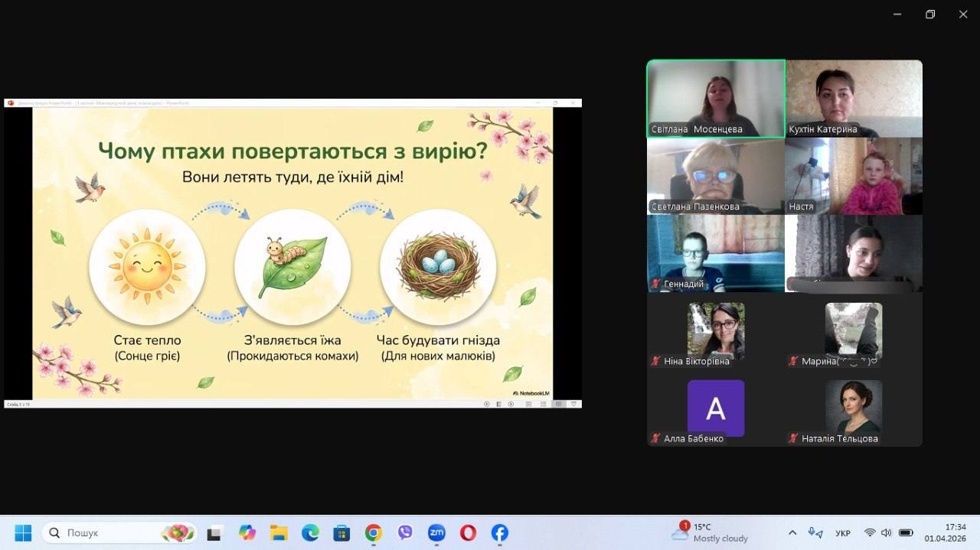Image resolution: width=980 pixels, height=550 pixels.
Task: Select Світлана Мосенцева's video tile
Action: [x=716, y=99]
